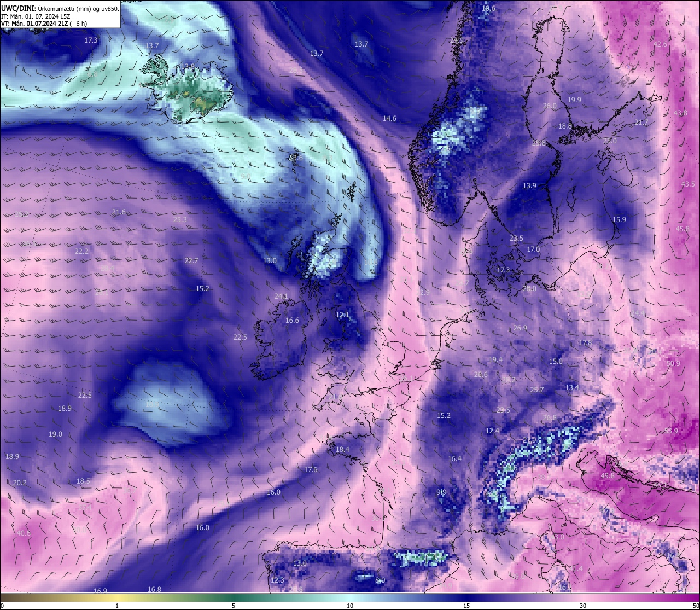Click the 22.2 precipitable water value
Image resolution: width=700 pixels, height=610 pixels.
click(x=81, y=251)
